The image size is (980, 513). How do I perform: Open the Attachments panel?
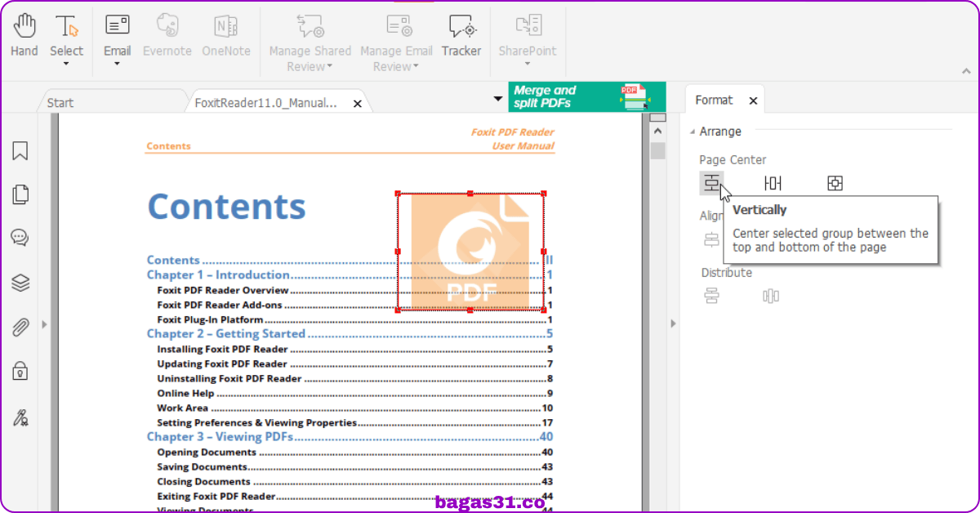[20, 328]
